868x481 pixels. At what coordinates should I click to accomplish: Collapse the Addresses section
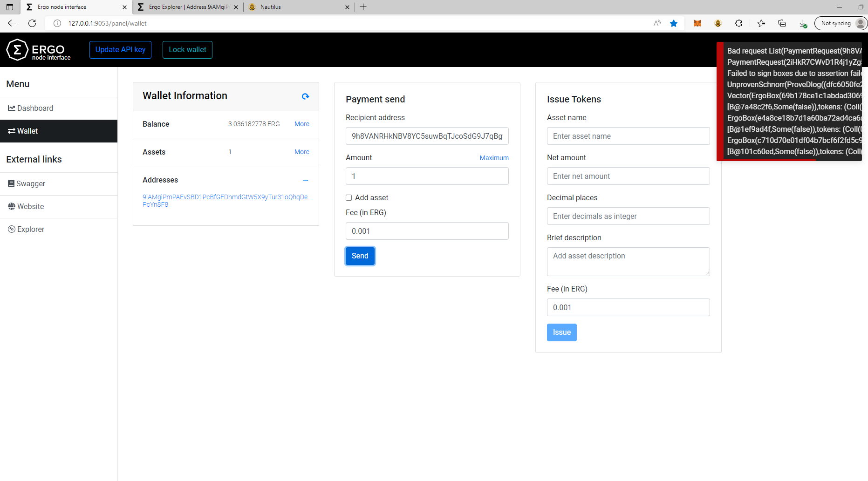tap(306, 180)
